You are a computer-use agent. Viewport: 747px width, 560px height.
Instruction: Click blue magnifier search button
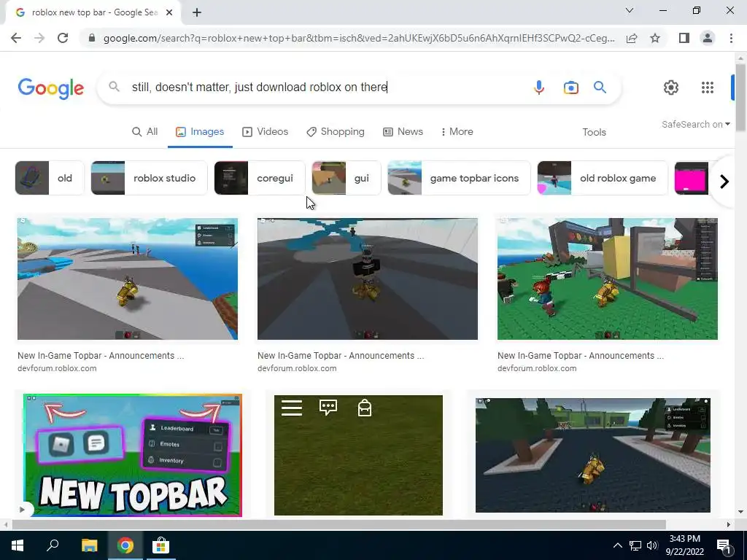600,87
